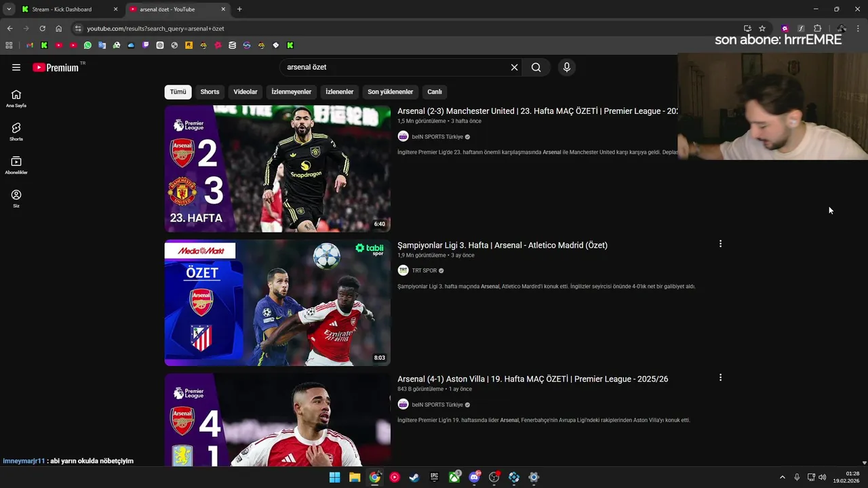The image size is (868, 488).
Task: Play the Arsenal Atletico Madrid özet thumbnail
Action: pyautogui.click(x=277, y=302)
